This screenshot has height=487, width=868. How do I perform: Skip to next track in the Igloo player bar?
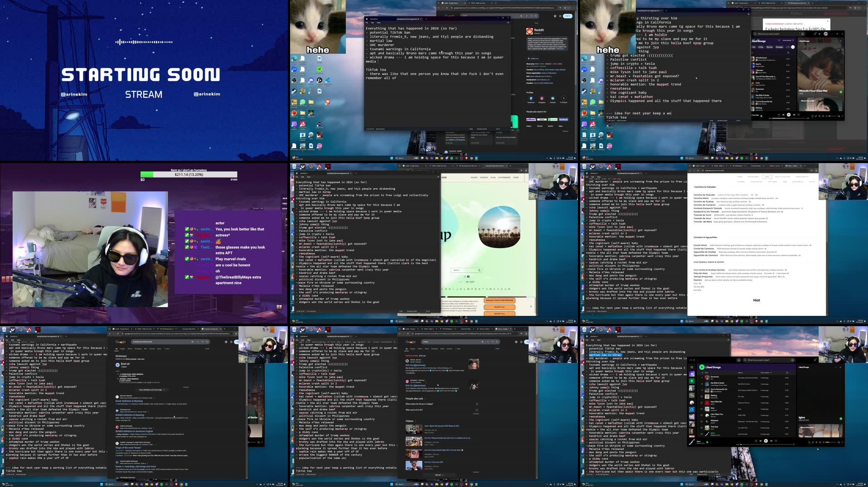point(771,441)
